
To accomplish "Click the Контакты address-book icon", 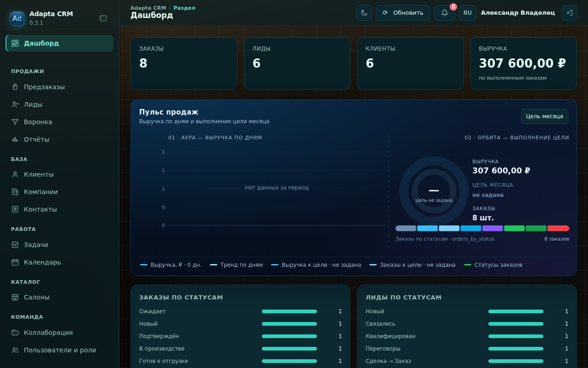I will tap(15, 209).
